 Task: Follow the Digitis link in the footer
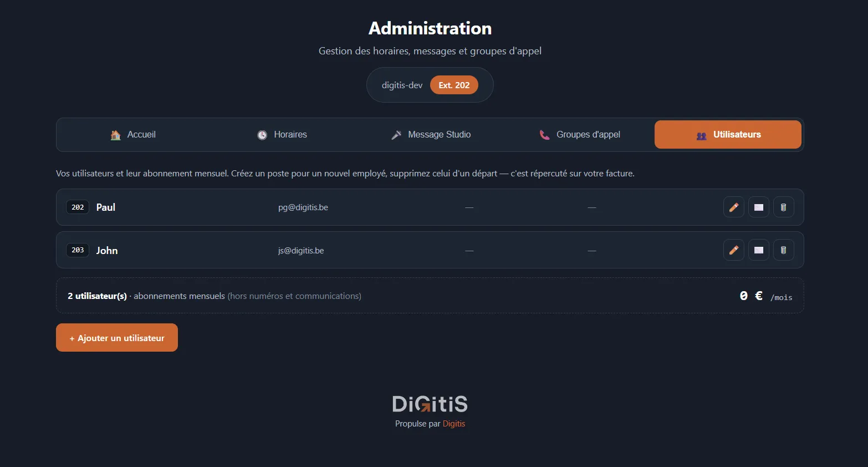(453, 424)
